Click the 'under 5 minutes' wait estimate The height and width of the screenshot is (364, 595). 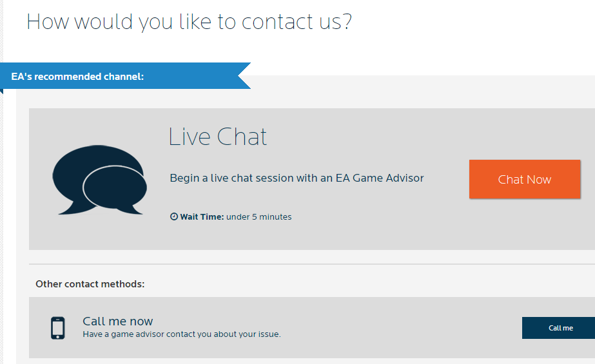pyautogui.click(x=258, y=217)
